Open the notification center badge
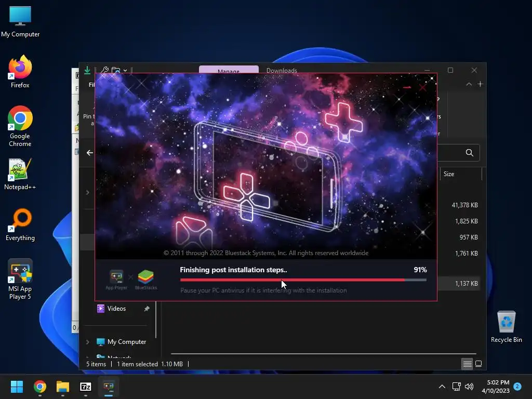 click(517, 387)
